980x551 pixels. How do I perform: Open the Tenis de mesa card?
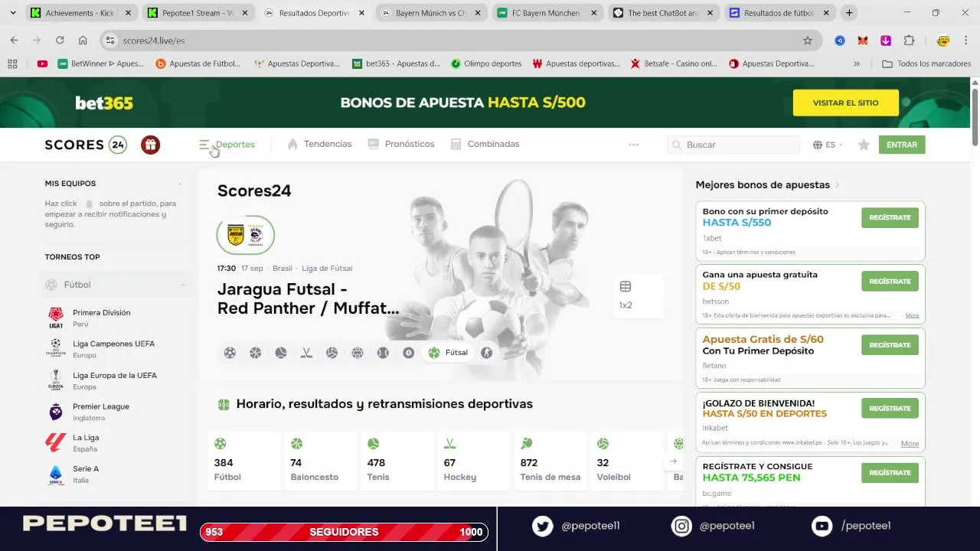pyautogui.click(x=550, y=461)
